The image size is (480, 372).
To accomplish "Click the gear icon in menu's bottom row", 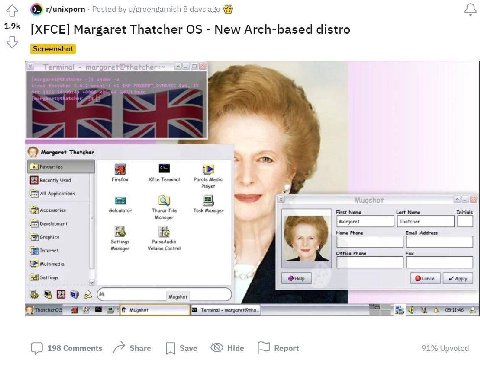I will (34, 294).
